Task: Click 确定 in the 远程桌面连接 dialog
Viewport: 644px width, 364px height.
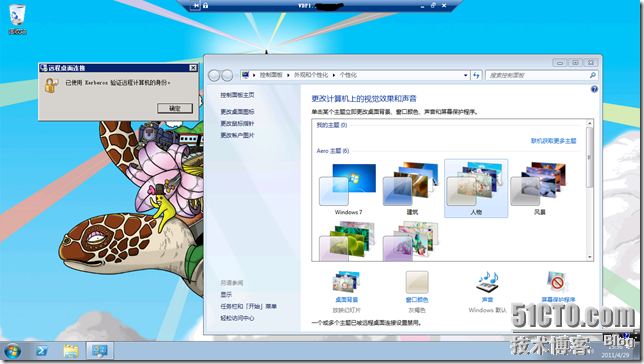Action: click(175, 108)
